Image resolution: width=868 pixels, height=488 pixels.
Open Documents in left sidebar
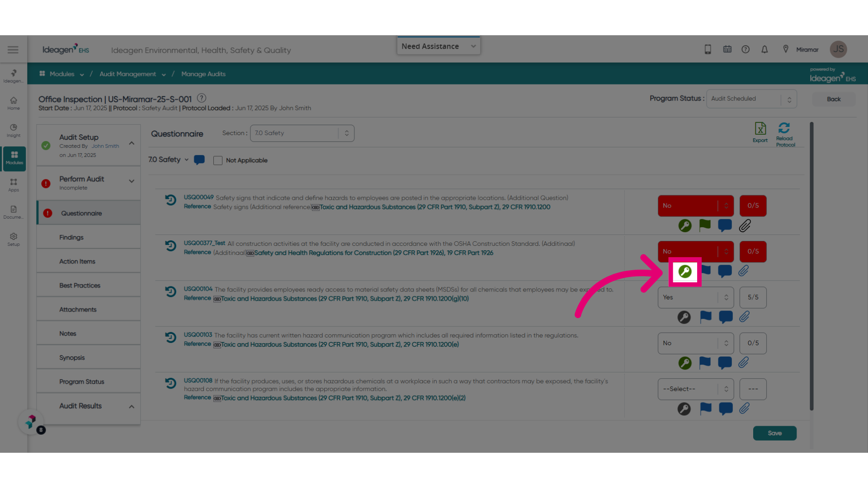14,212
